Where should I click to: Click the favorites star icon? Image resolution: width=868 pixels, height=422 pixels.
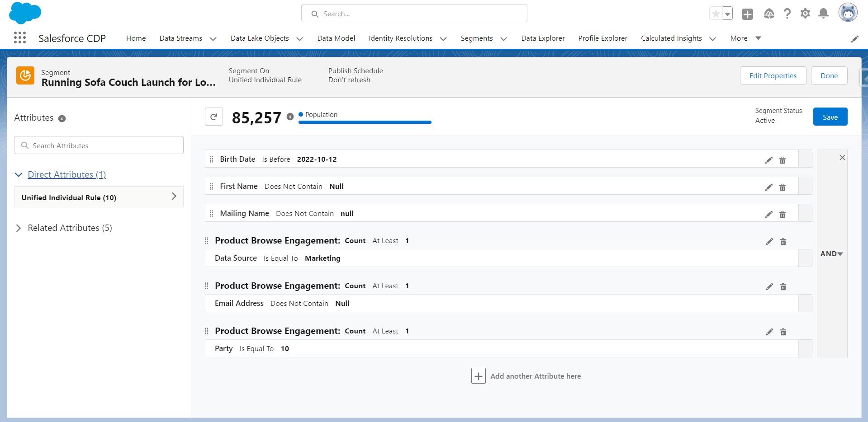click(716, 14)
